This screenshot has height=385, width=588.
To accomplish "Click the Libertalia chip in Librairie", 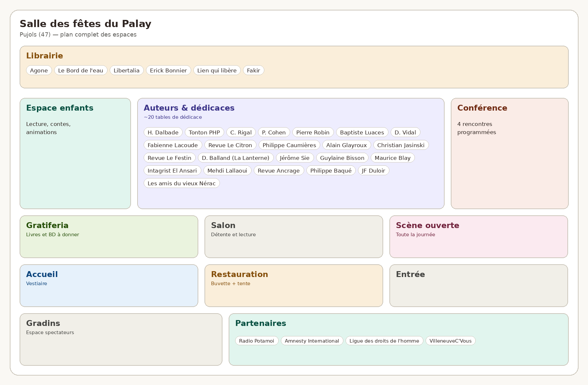I will (x=127, y=70).
